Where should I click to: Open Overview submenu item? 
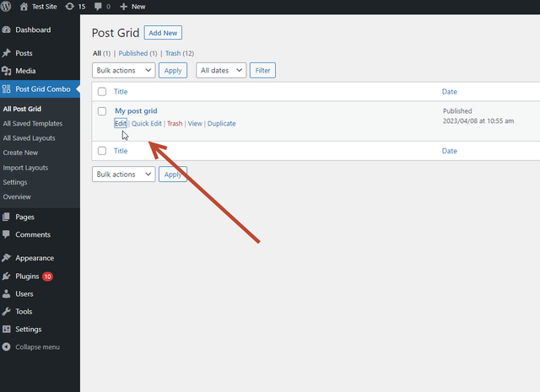(17, 197)
